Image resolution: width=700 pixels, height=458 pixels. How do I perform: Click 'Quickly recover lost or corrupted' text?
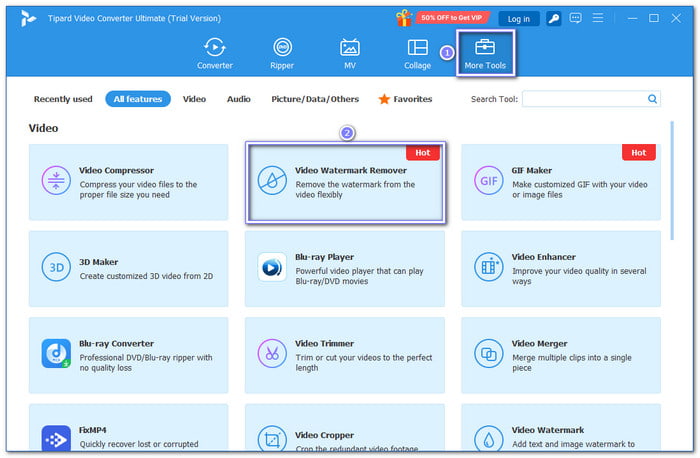click(x=139, y=444)
